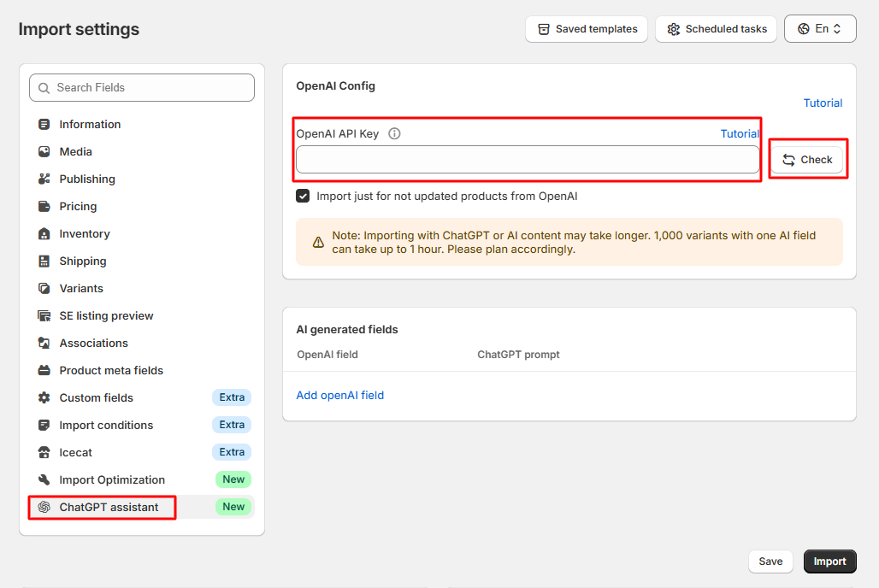
Task: Click the Extra badge beside Custom fields
Action: [x=232, y=397]
